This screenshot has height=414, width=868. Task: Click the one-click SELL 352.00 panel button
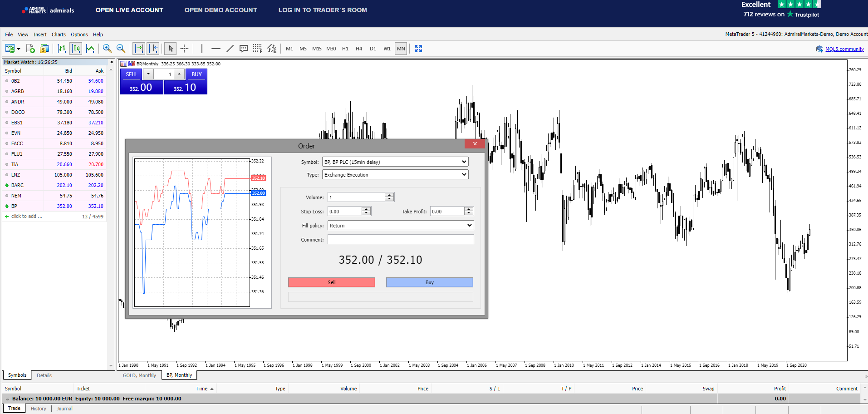click(x=142, y=82)
